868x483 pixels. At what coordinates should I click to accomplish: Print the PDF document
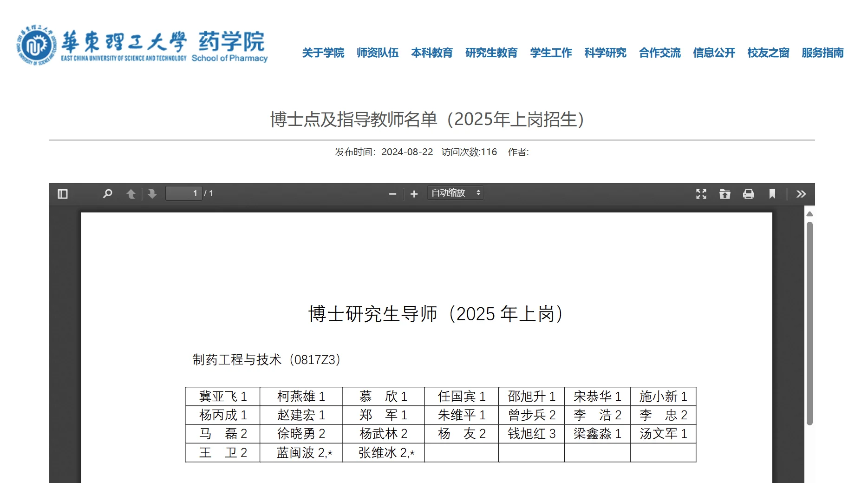tap(749, 194)
